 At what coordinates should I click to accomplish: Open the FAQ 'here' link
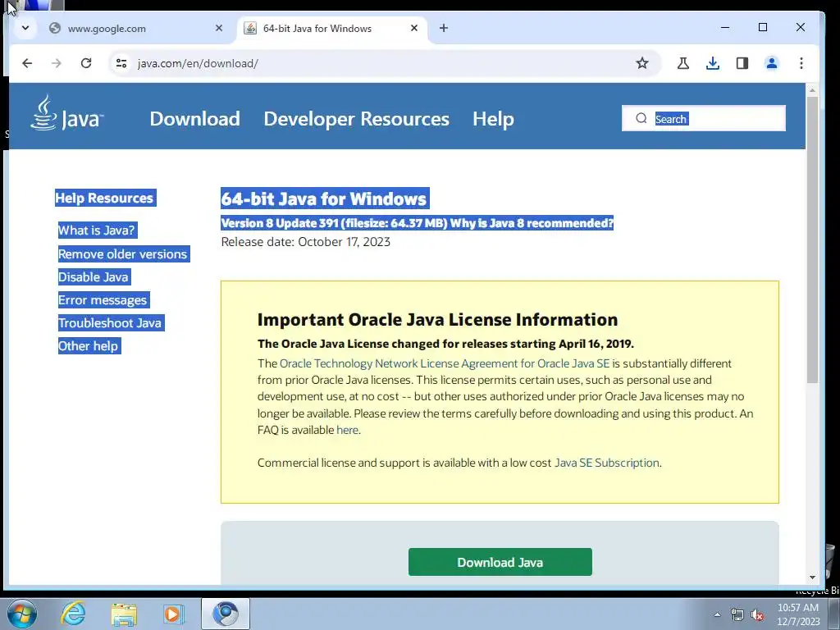coord(347,430)
